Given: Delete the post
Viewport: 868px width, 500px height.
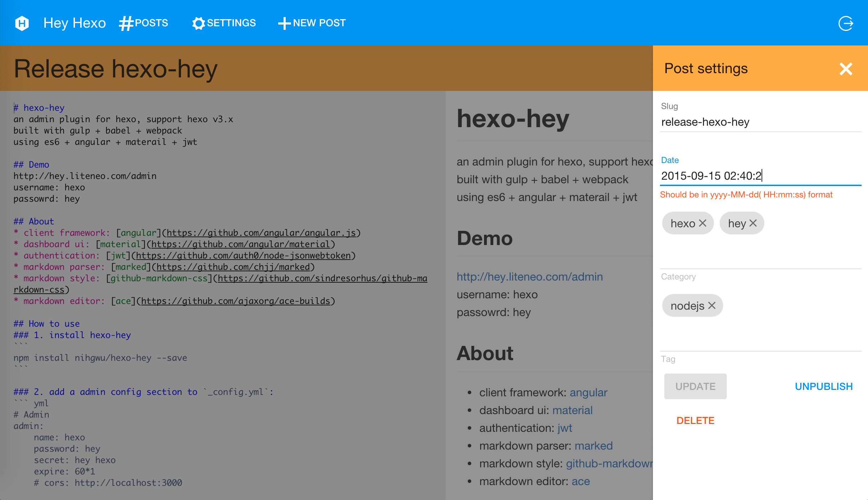Looking at the screenshot, I should (695, 420).
